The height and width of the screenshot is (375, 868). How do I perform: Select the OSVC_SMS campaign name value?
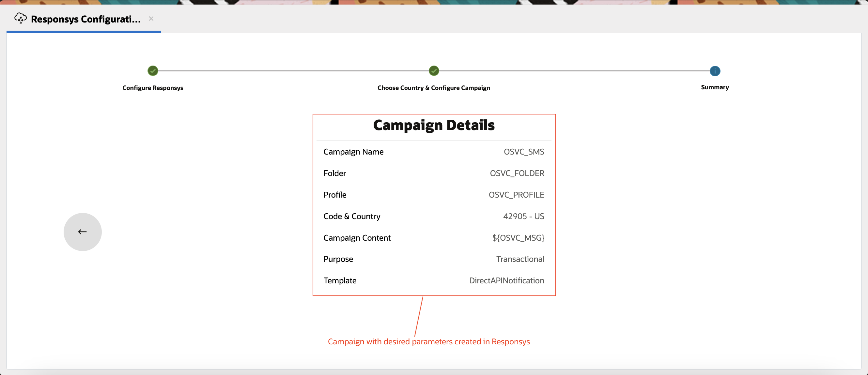click(x=524, y=152)
